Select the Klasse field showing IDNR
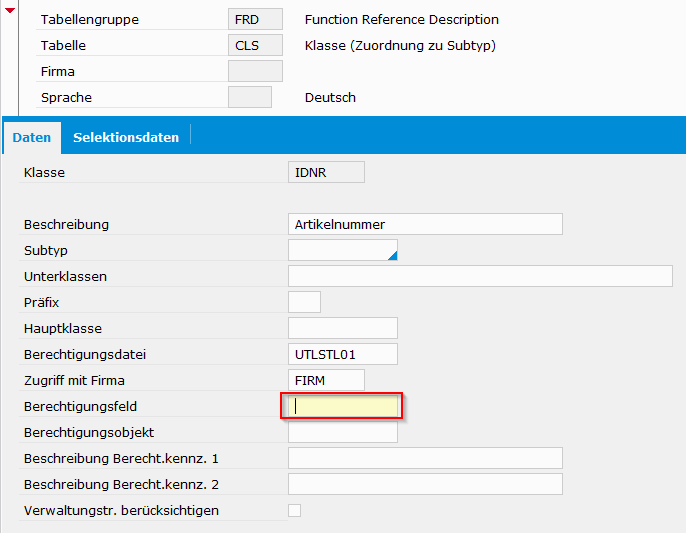This screenshot has width=686, height=533. 326,173
